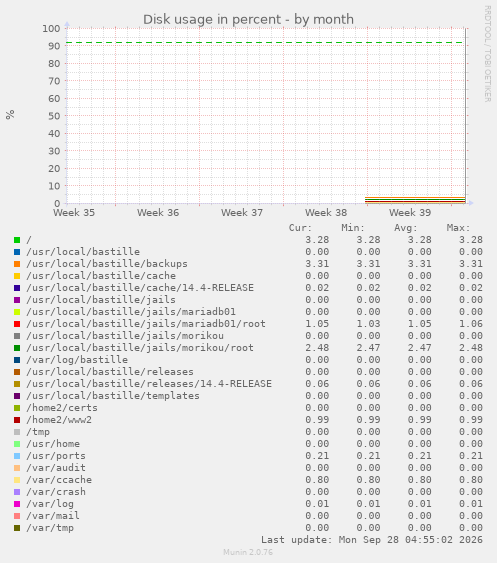Viewport: 497px width, 563px height.
Task: Click the Week 39 axis label
Action: coord(410,213)
